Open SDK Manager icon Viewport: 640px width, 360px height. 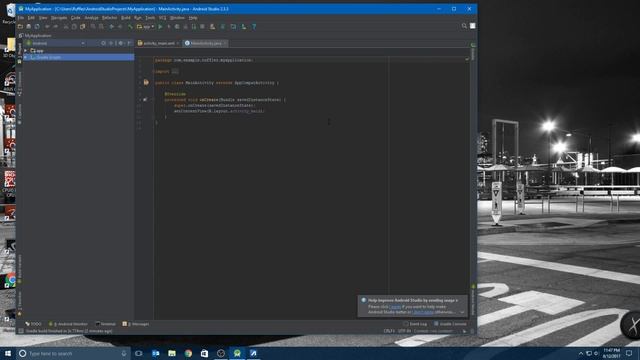pyautogui.click(x=244, y=27)
